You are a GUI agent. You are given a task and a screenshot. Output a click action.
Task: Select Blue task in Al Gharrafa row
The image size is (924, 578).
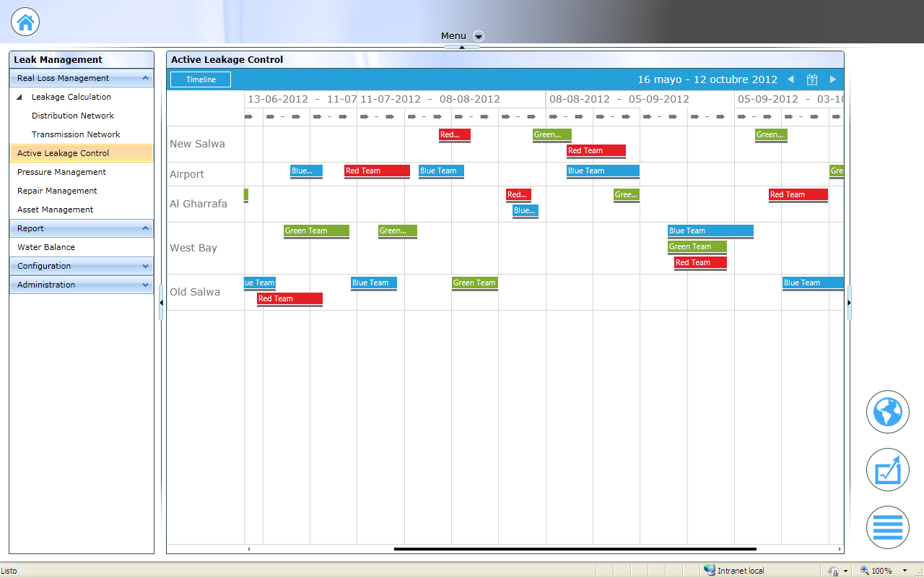[x=526, y=211]
